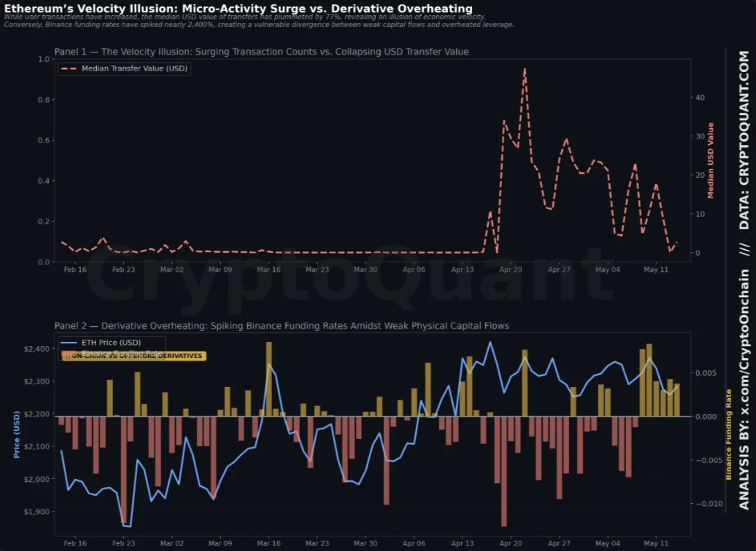The image size is (756, 551).
Task: Click the dashed line sample in Panel 1 legend
Action: coord(69,69)
